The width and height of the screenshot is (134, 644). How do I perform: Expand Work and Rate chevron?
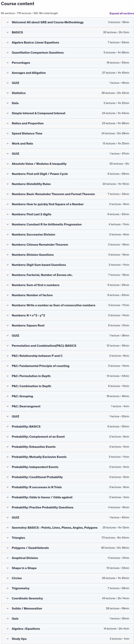coord(8,144)
